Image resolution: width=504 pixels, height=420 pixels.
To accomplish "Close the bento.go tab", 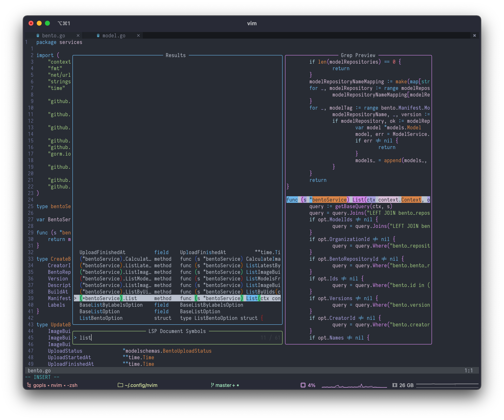I will point(78,36).
